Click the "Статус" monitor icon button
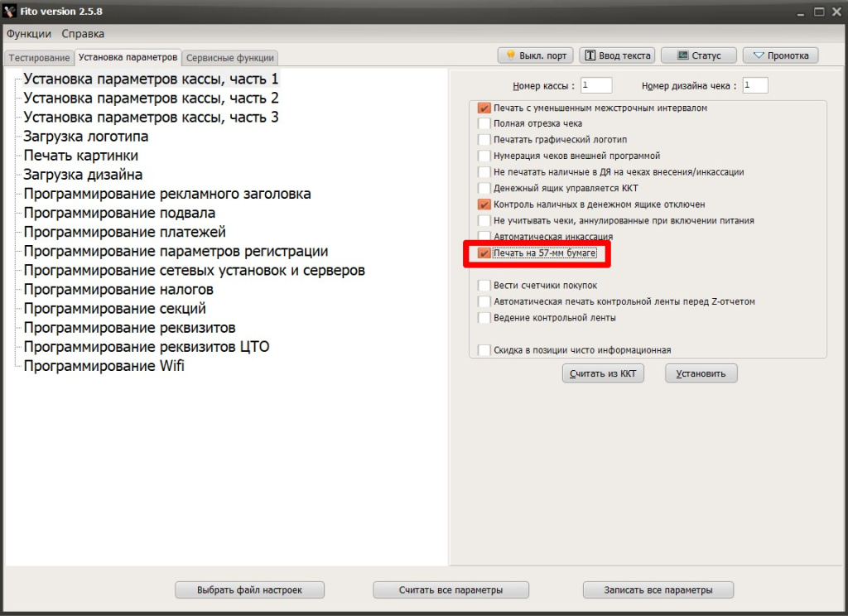Screen dimensions: 848x616 (x=698, y=55)
